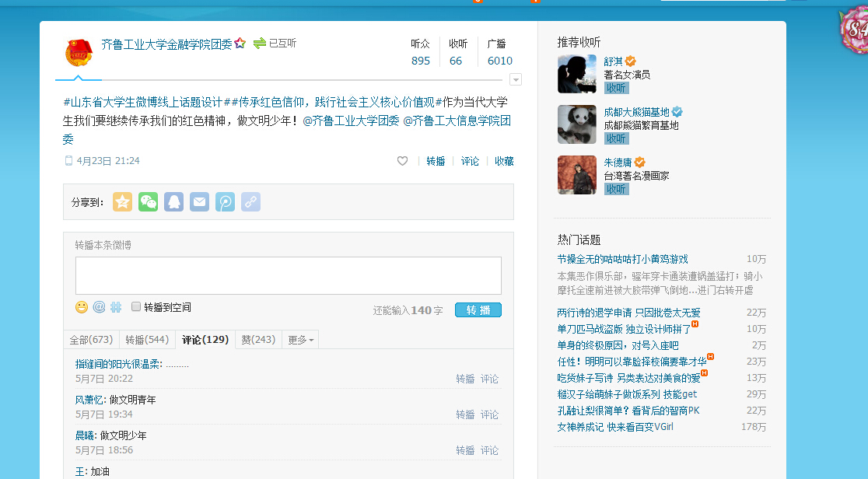Click verified star badge beside account name

point(240,44)
